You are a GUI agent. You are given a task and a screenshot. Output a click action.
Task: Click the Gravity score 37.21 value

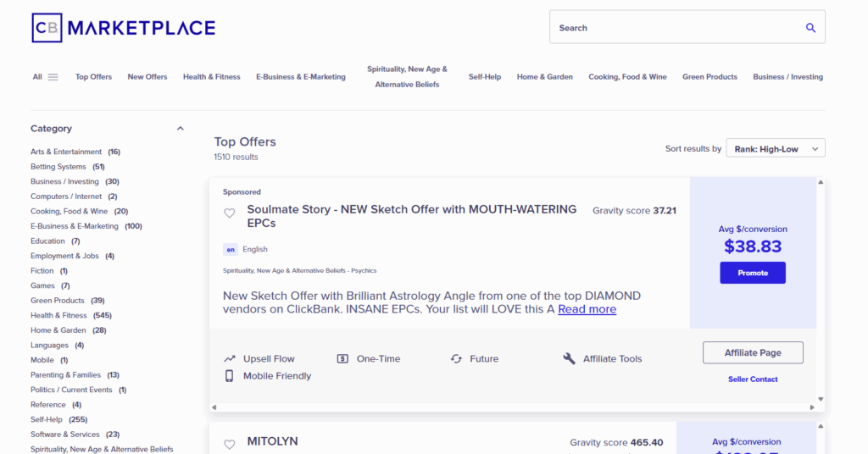click(x=665, y=211)
